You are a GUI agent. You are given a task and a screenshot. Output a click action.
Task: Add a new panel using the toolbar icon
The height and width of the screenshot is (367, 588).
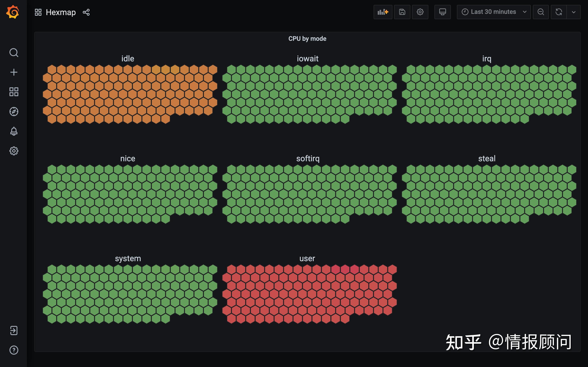click(x=383, y=12)
